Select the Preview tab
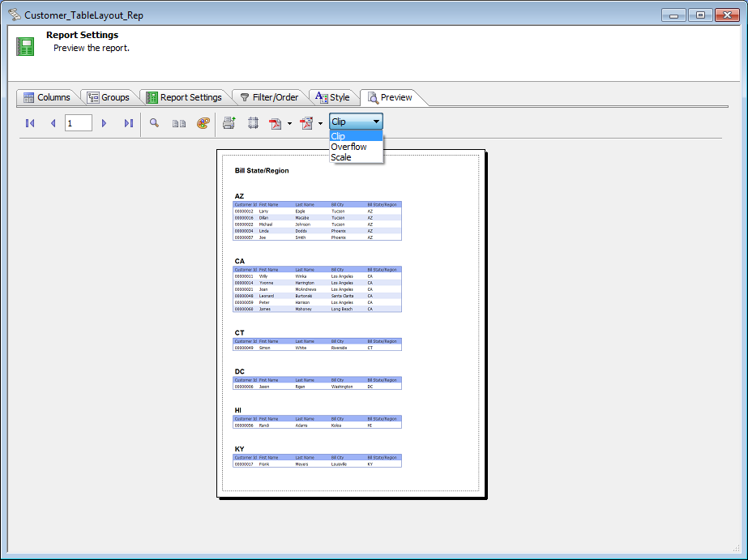The width and height of the screenshot is (748, 560). (x=391, y=97)
